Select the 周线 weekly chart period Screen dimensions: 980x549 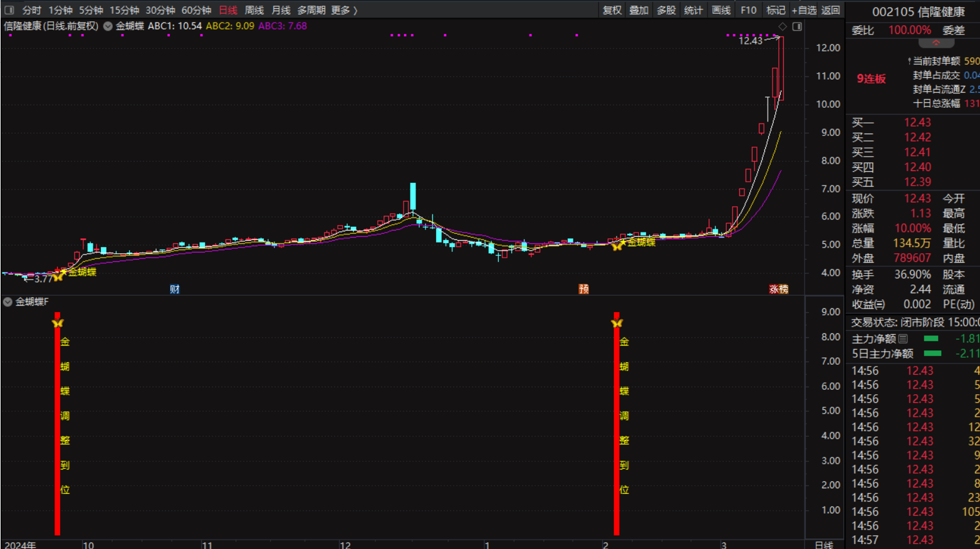[254, 10]
